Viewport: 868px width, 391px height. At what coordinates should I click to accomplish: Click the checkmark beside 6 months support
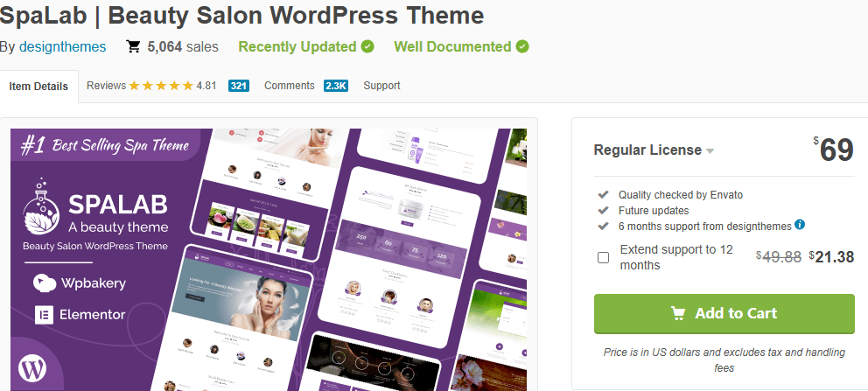pos(604,227)
